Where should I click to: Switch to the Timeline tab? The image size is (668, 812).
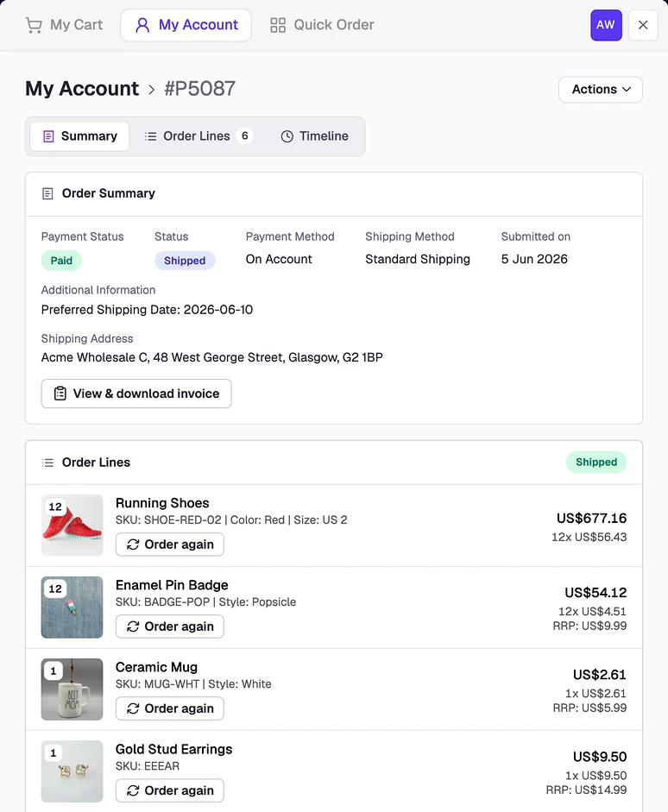click(x=315, y=136)
